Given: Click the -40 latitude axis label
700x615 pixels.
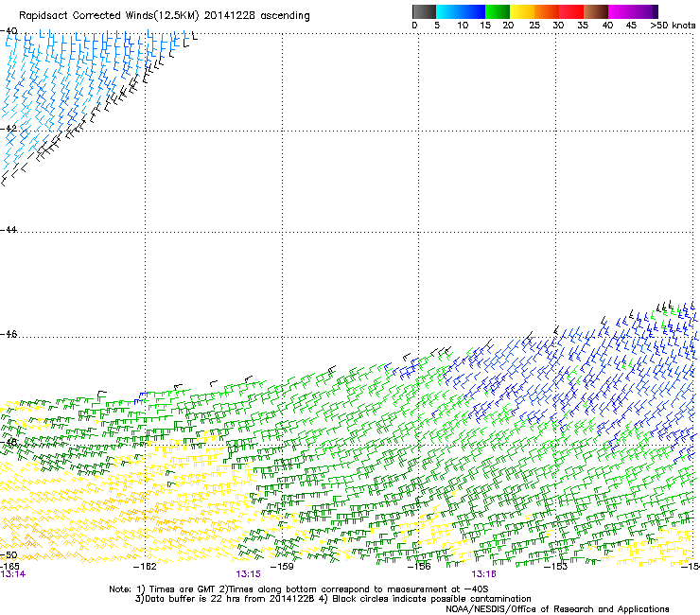Looking at the screenshot, I should click(x=9, y=31).
